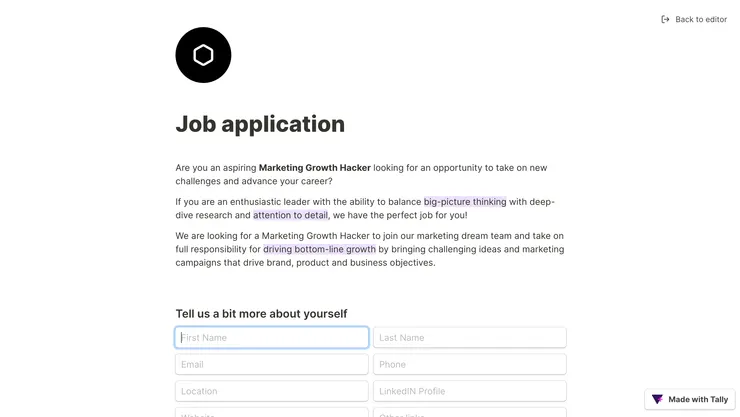Click the highlighted big-picture thinking text
Screen dimensions: 740x417
(x=465, y=201)
